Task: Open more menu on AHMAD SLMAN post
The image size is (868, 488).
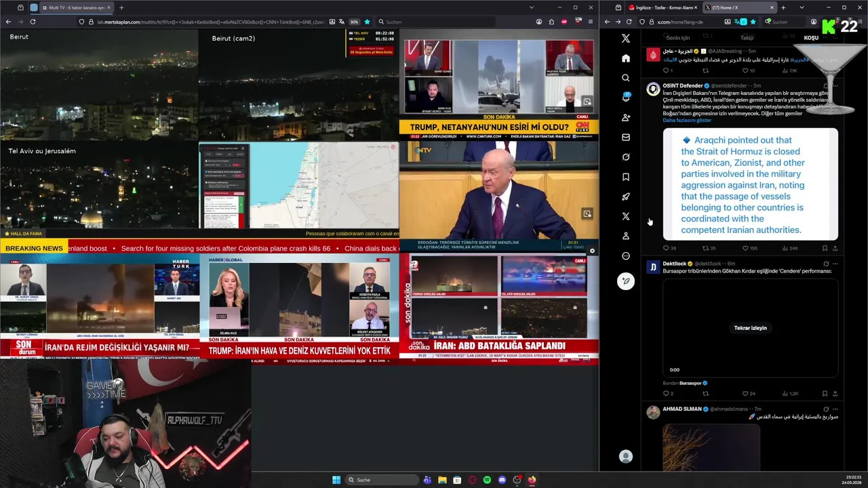Action: 835,409
